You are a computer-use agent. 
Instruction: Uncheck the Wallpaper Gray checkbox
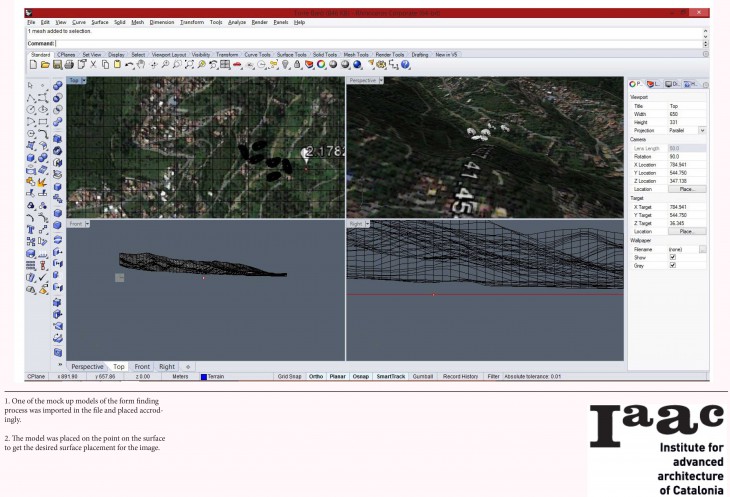pos(673,265)
